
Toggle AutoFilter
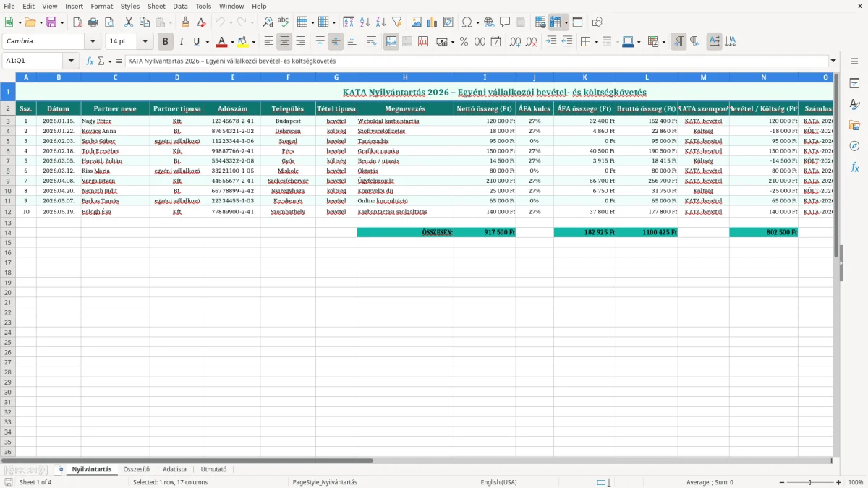pyautogui.click(x=397, y=22)
